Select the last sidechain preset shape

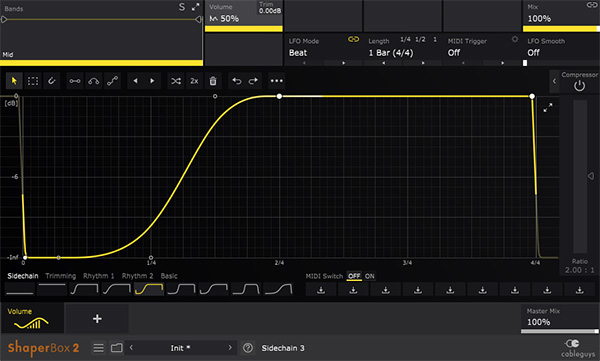coord(278,289)
